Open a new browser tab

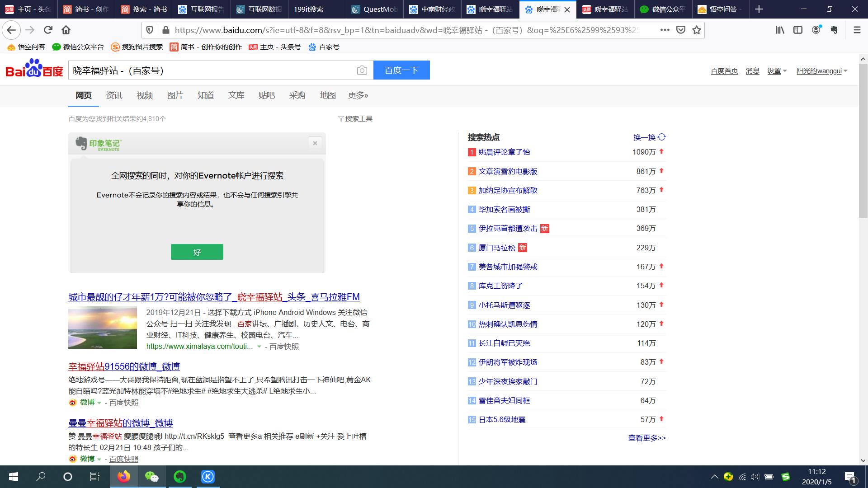[759, 9]
